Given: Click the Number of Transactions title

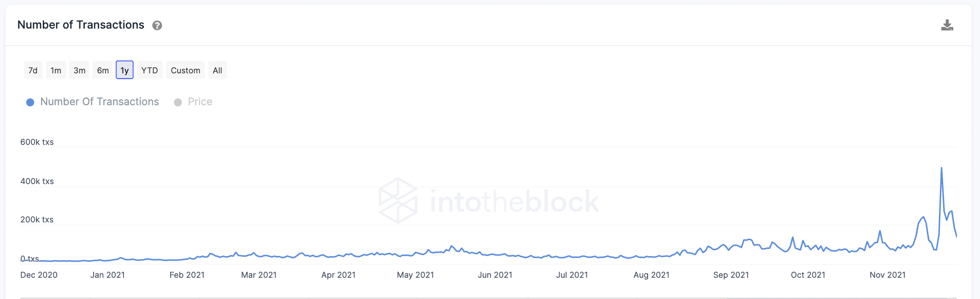Looking at the screenshot, I should [x=81, y=25].
